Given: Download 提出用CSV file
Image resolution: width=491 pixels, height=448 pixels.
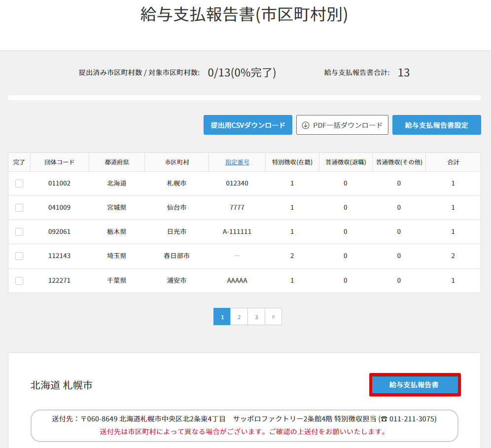Looking at the screenshot, I should [248, 125].
